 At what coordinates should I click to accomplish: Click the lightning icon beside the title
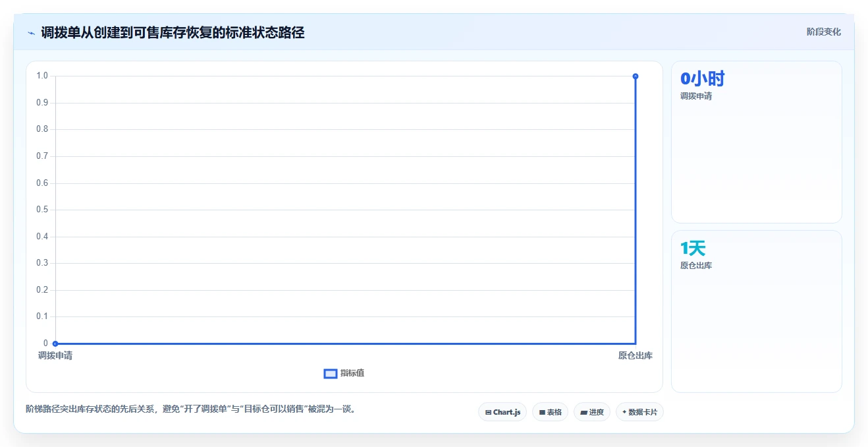point(32,33)
